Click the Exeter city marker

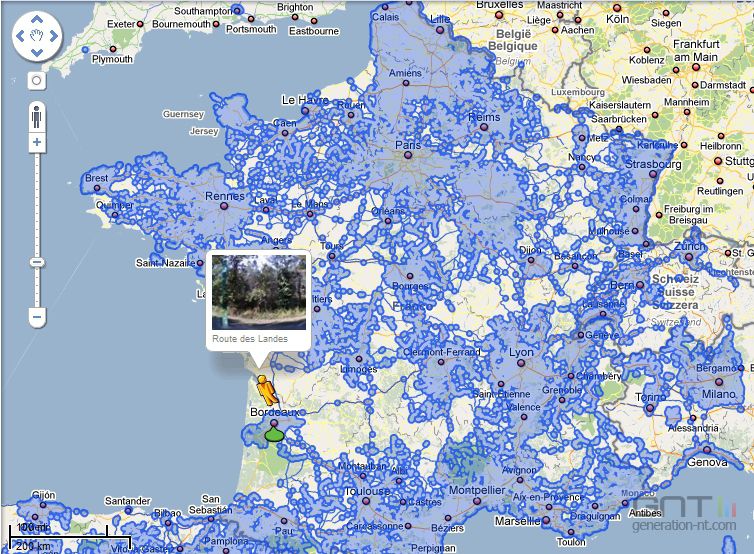point(140,24)
